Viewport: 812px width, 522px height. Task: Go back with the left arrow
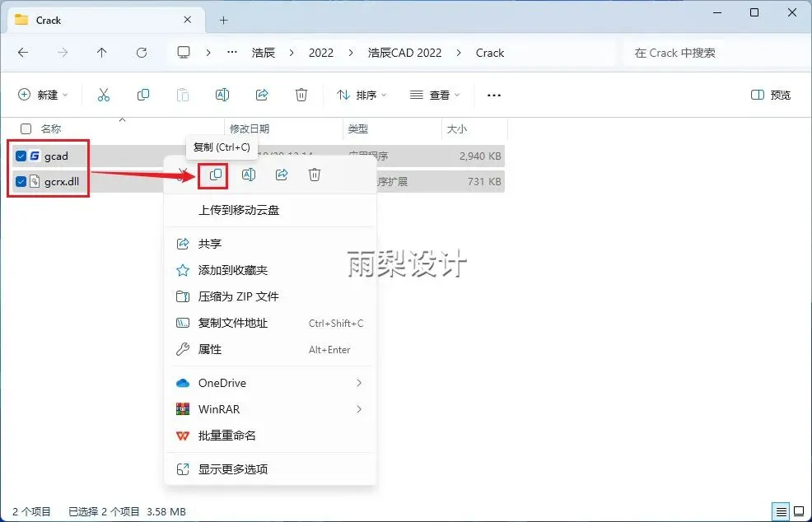pyautogui.click(x=23, y=53)
